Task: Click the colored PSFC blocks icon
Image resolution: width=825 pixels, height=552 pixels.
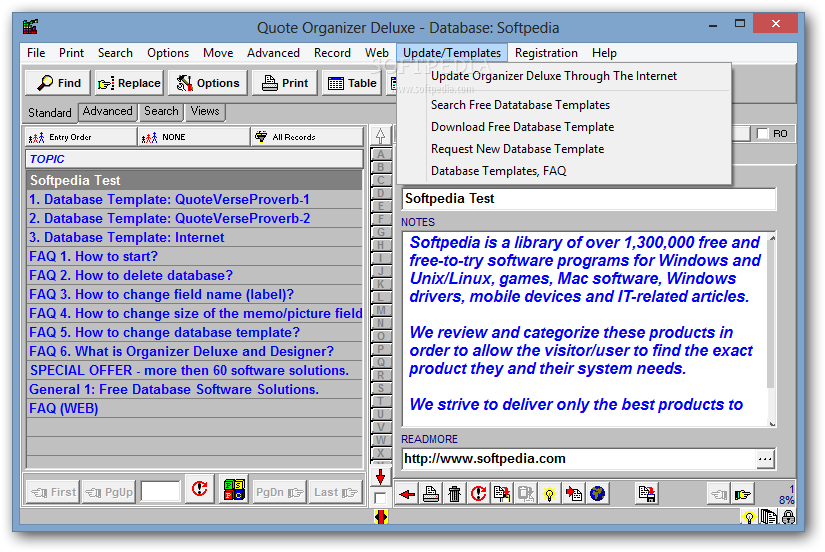Action: click(234, 490)
